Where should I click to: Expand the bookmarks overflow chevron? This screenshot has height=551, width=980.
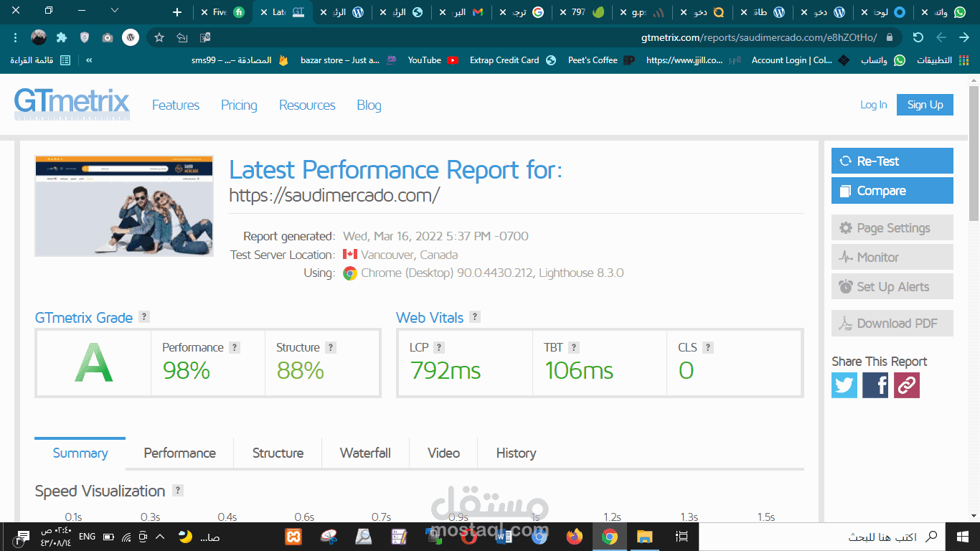[x=89, y=60]
